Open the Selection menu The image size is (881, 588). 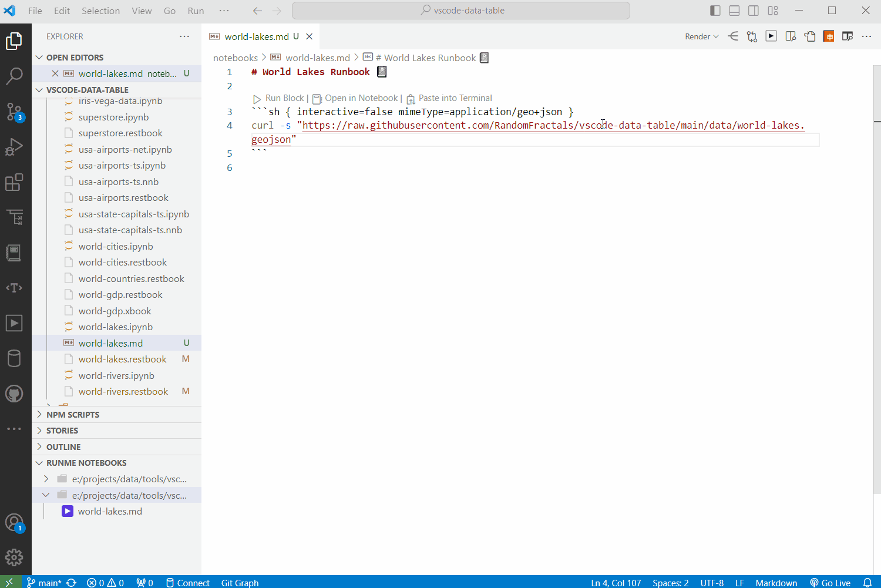[100, 11]
